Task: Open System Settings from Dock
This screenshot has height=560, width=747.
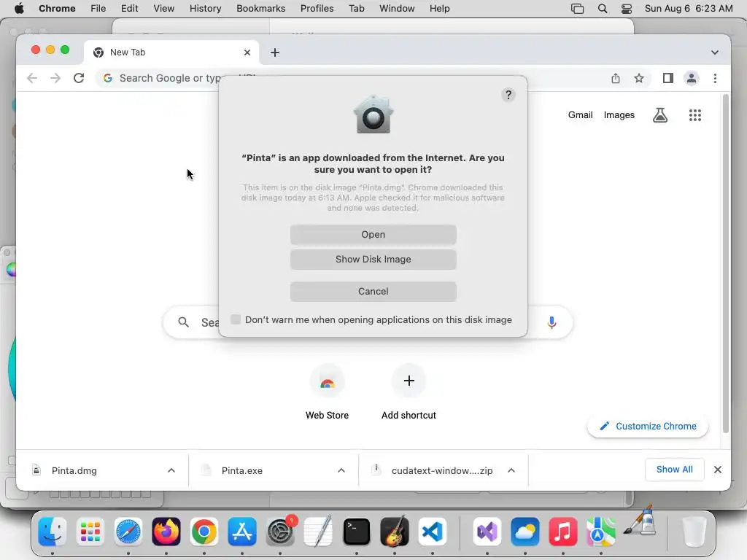Action: point(280,531)
